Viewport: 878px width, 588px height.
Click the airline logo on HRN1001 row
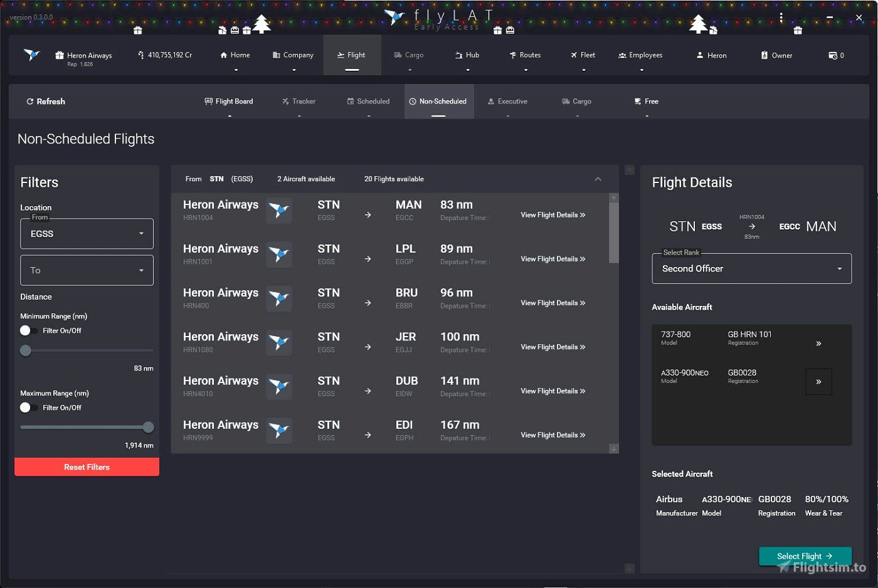click(279, 255)
